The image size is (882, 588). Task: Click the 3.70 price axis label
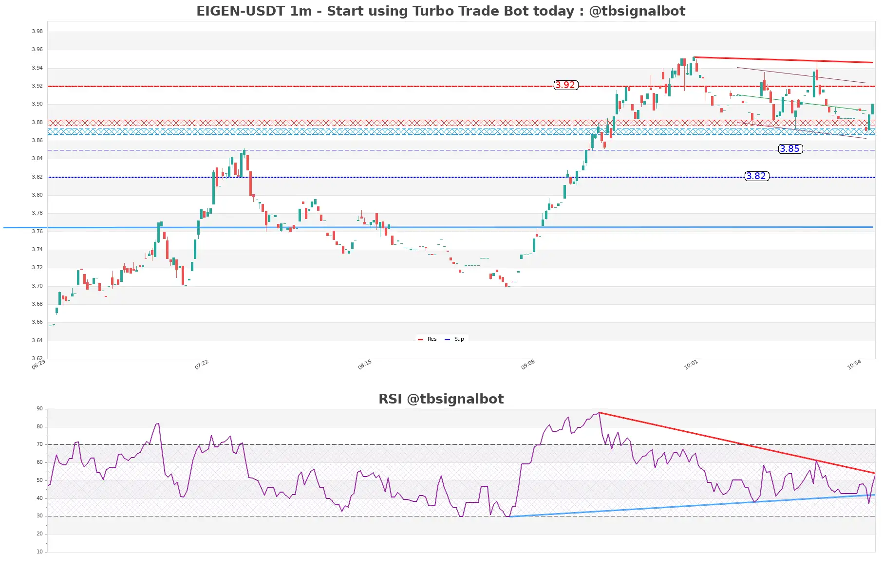pyautogui.click(x=37, y=286)
